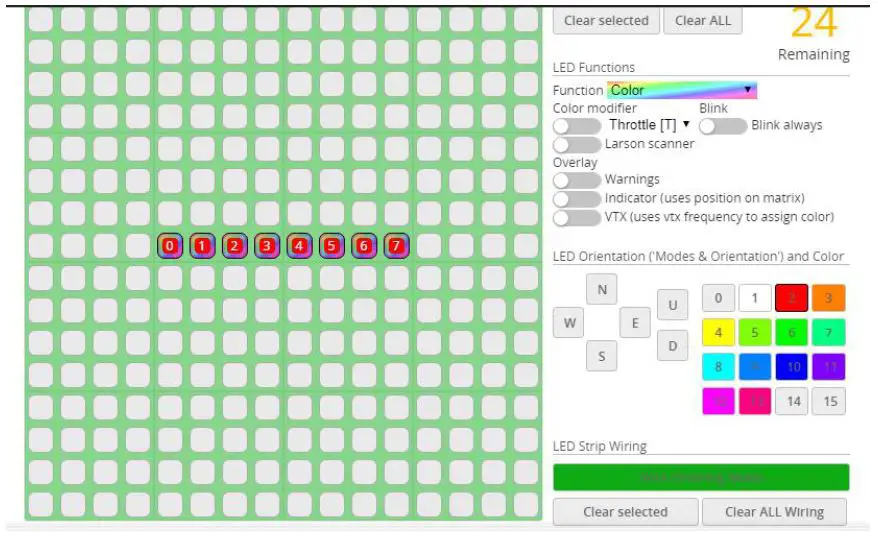The height and width of the screenshot is (537, 878).
Task: Toggle the Warnings overlay switch
Action: coord(577,180)
